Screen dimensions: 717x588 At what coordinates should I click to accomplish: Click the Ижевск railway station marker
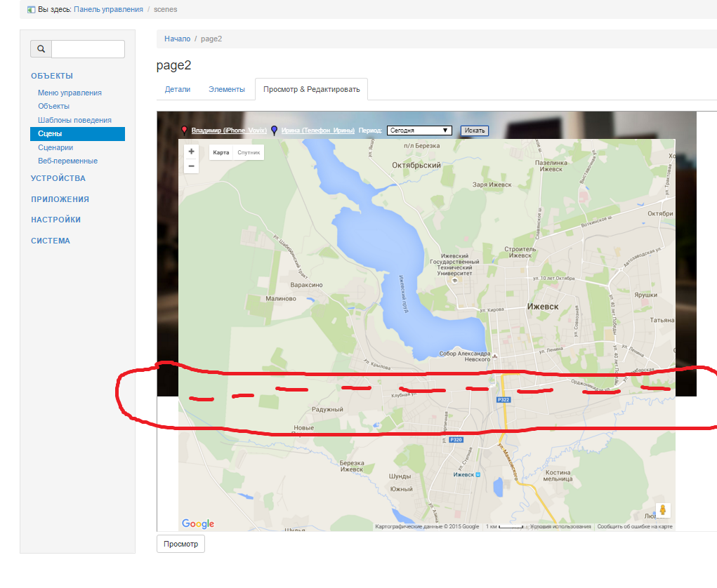tap(478, 475)
